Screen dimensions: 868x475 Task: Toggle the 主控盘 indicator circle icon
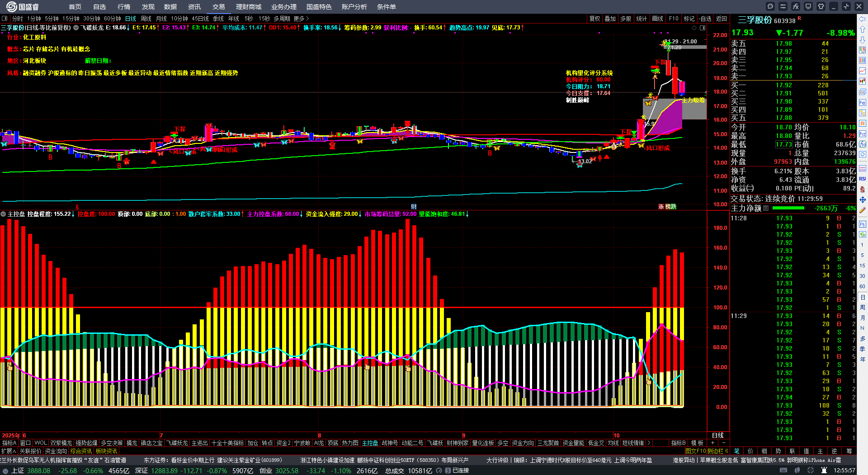pos(3,214)
